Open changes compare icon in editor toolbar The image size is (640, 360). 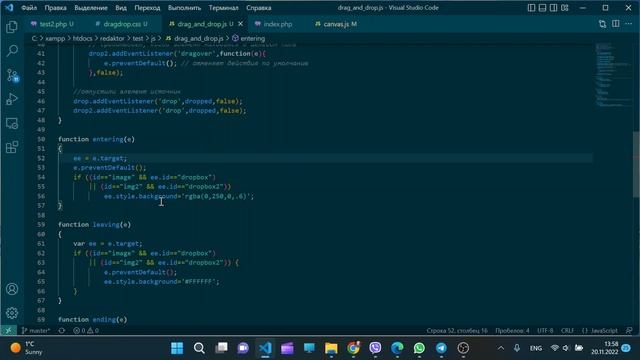[x=602, y=24]
